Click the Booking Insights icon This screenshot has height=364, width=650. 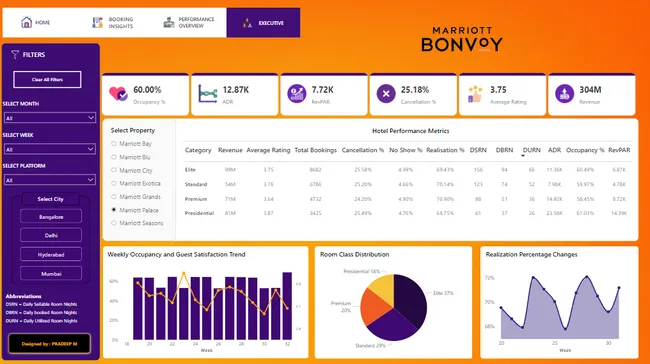coord(97,22)
